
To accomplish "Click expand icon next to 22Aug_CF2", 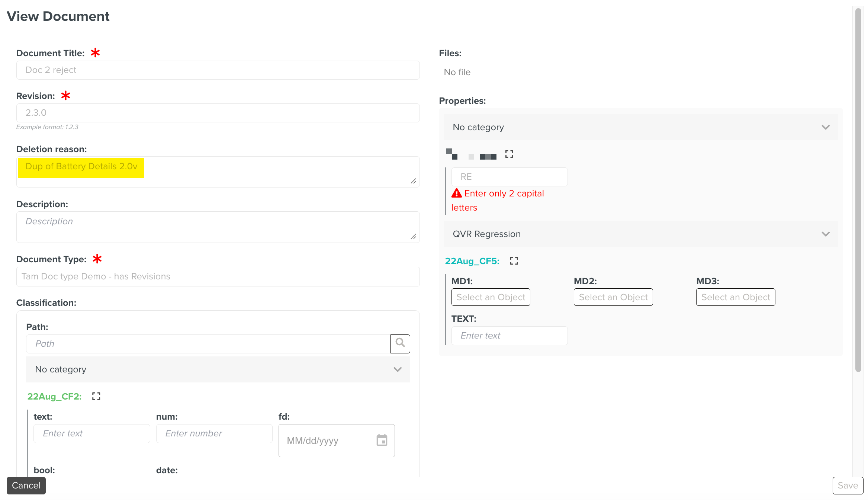I will click(x=96, y=396).
